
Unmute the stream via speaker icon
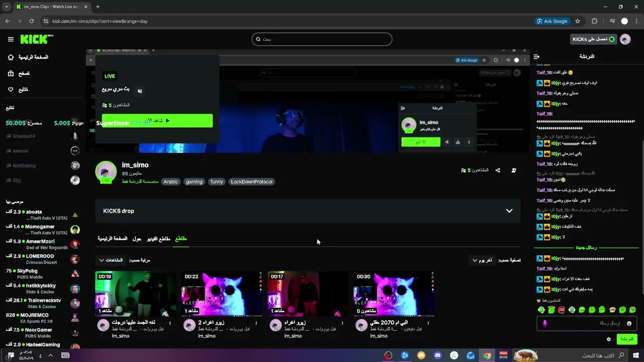(x=140, y=91)
